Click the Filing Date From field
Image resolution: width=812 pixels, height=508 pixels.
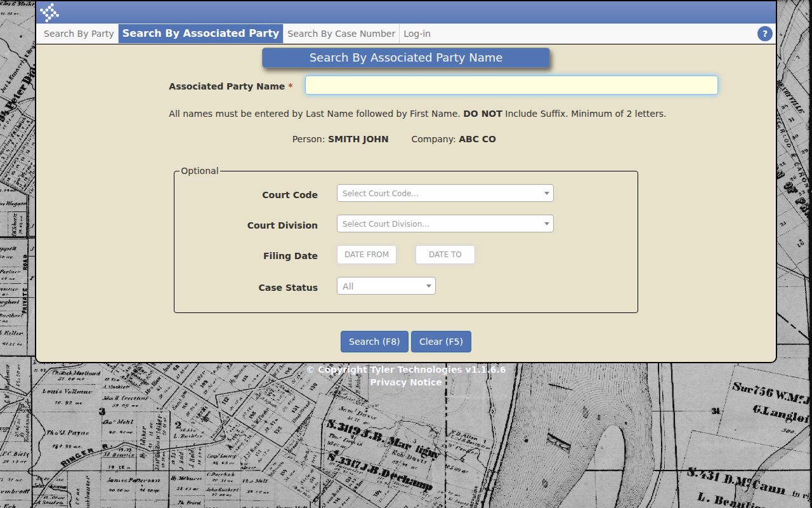click(x=367, y=255)
